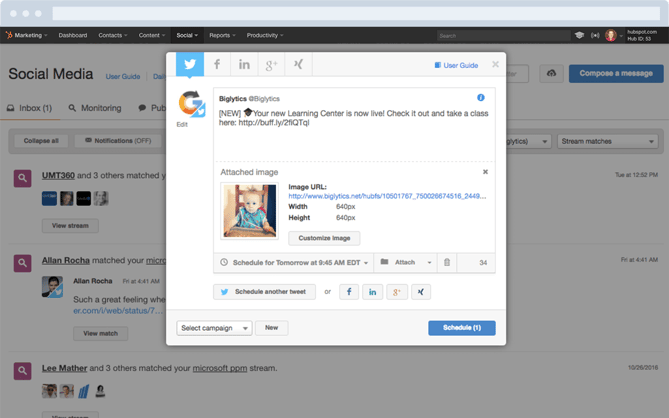Image resolution: width=669 pixels, height=418 pixels.
Task: Open User Guide link beside Social Media heading
Action: pos(123,76)
